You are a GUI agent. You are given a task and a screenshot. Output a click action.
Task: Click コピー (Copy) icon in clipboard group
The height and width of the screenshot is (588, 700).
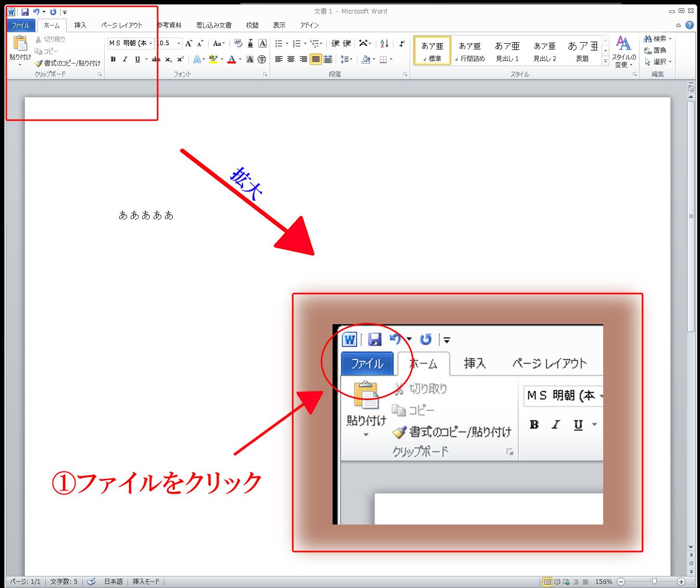point(38,51)
